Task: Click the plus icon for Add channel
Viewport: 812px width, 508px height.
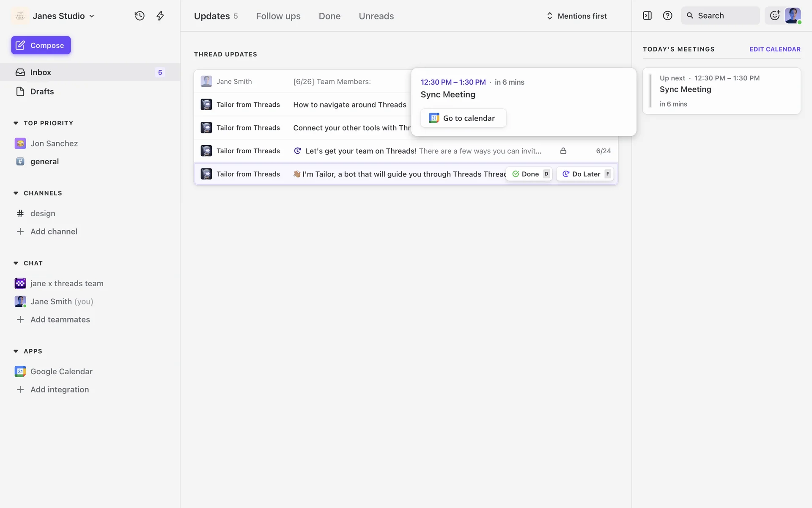Action: pyautogui.click(x=20, y=232)
